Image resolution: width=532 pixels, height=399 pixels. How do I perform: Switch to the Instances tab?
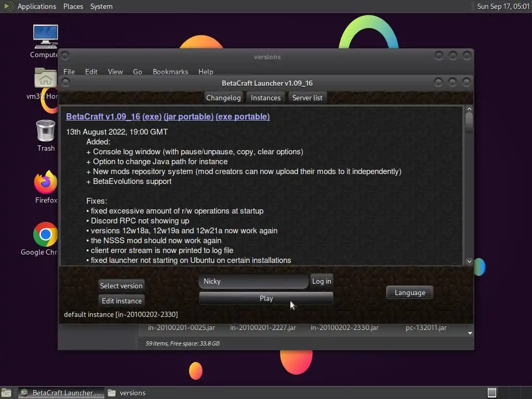[x=265, y=98]
